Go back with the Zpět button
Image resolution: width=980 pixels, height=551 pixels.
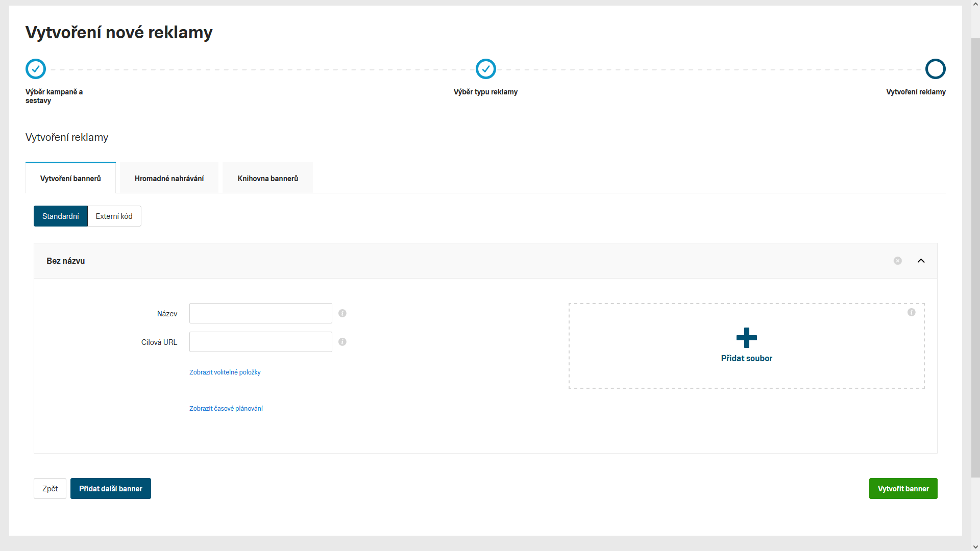click(50, 489)
